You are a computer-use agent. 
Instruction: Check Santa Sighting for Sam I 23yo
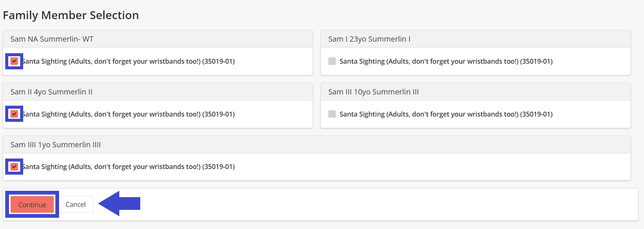[332, 61]
